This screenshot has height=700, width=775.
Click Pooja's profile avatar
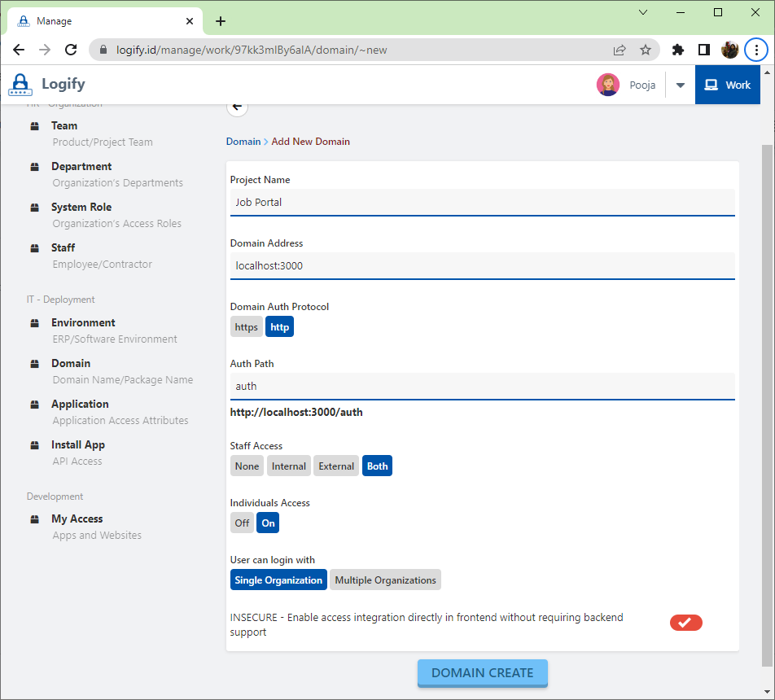click(607, 85)
